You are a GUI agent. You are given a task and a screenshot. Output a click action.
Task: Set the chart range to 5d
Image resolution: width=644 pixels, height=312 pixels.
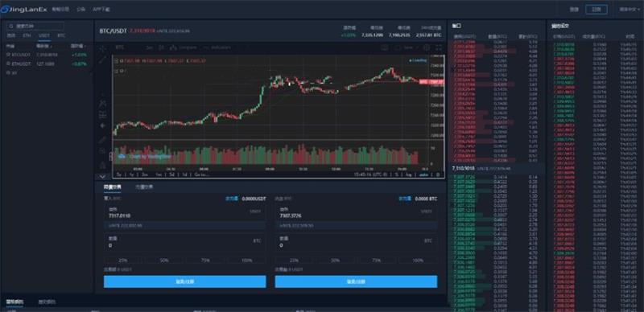[171, 174]
